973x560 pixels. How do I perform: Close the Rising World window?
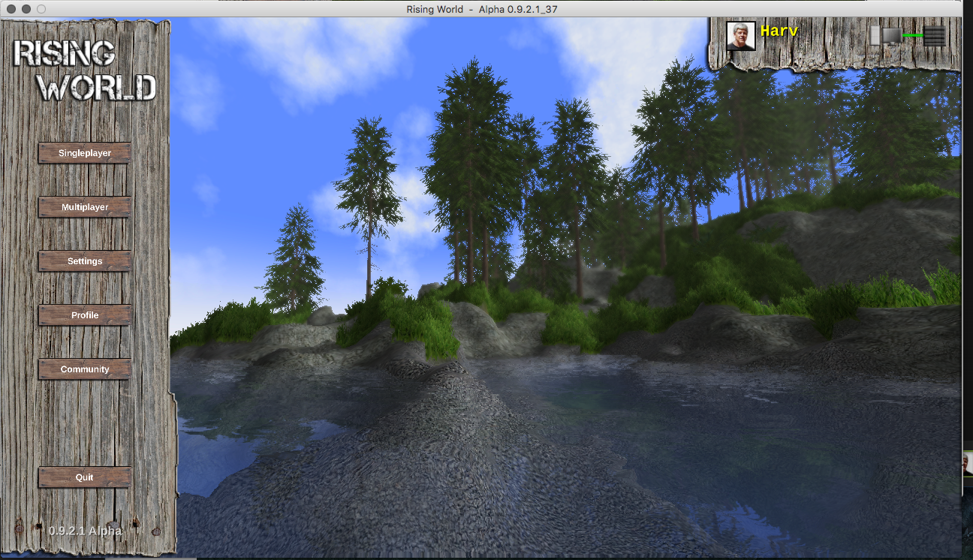[x=11, y=9]
